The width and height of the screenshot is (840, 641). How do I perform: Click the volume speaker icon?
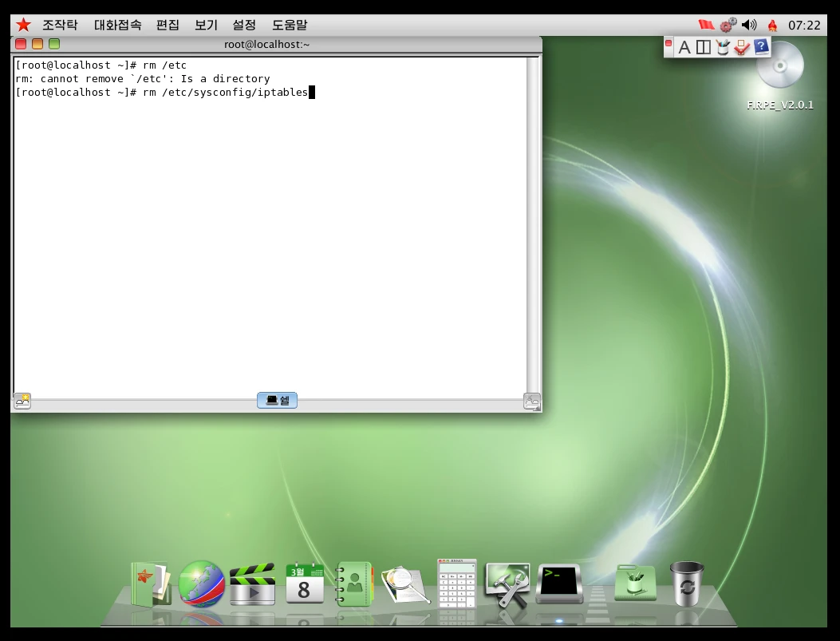click(x=749, y=25)
